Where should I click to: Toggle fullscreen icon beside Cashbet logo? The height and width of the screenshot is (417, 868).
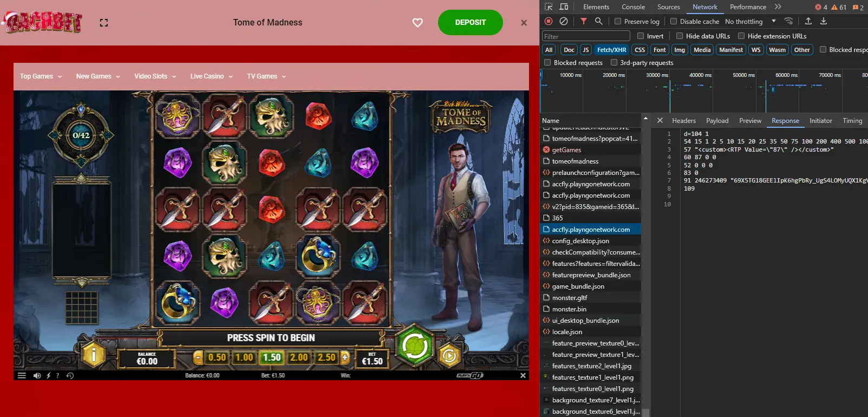pos(104,23)
